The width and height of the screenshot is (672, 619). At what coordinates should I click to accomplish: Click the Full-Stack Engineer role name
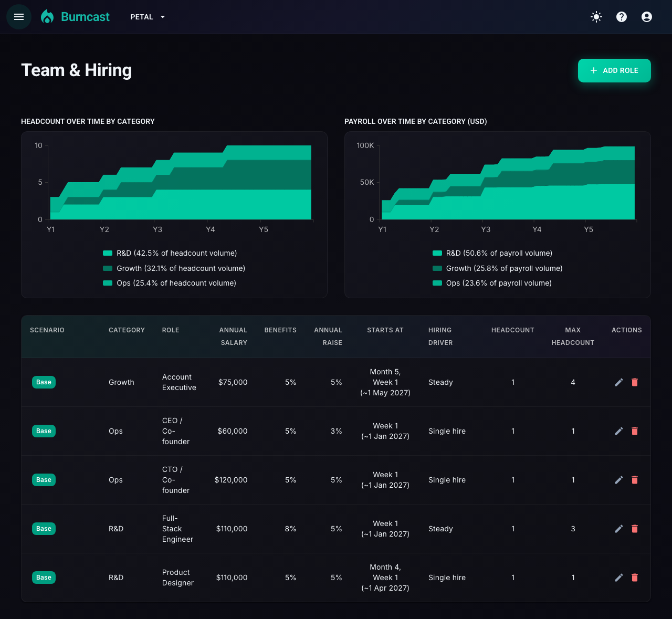[x=178, y=529]
